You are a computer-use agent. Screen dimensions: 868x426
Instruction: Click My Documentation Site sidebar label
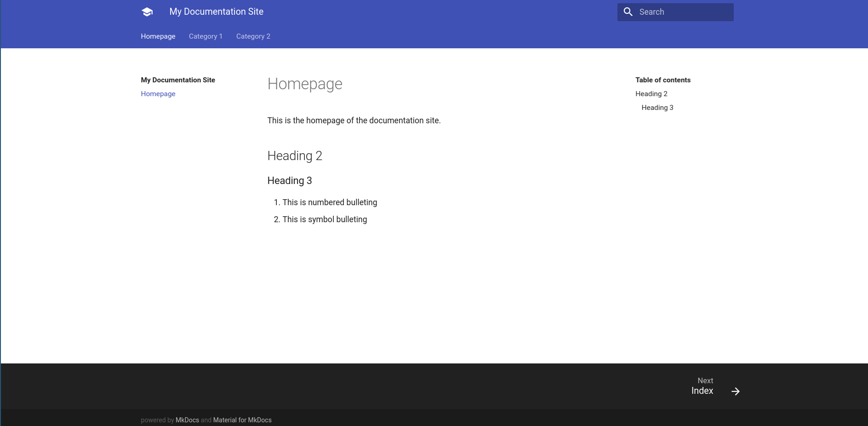[x=178, y=80]
